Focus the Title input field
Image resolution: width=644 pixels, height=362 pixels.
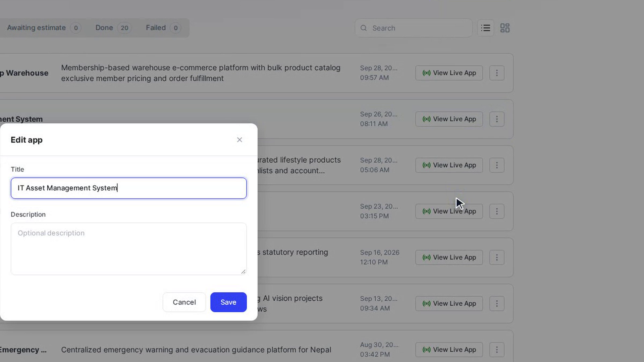pyautogui.click(x=129, y=188)
